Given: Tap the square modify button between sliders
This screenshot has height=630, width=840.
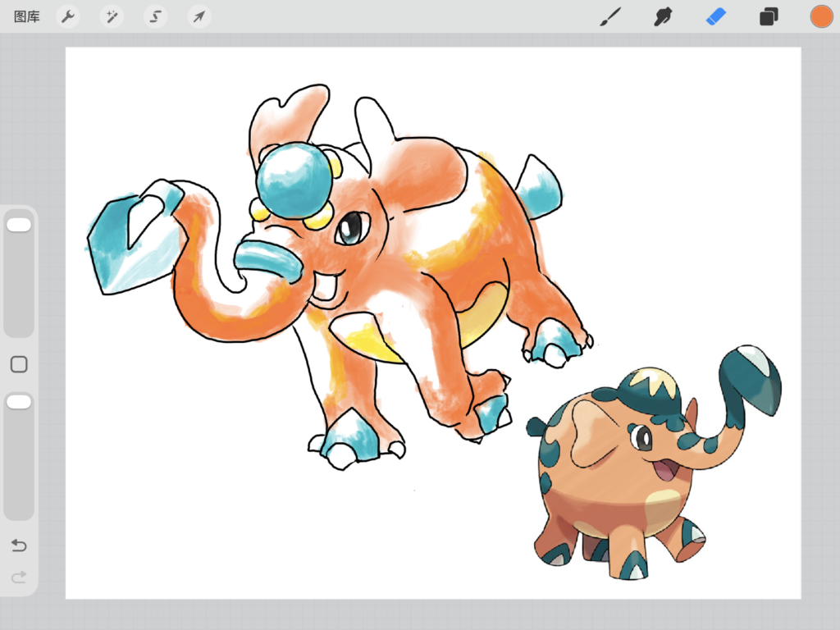Looking at the screenshot, I should (18, 364).
